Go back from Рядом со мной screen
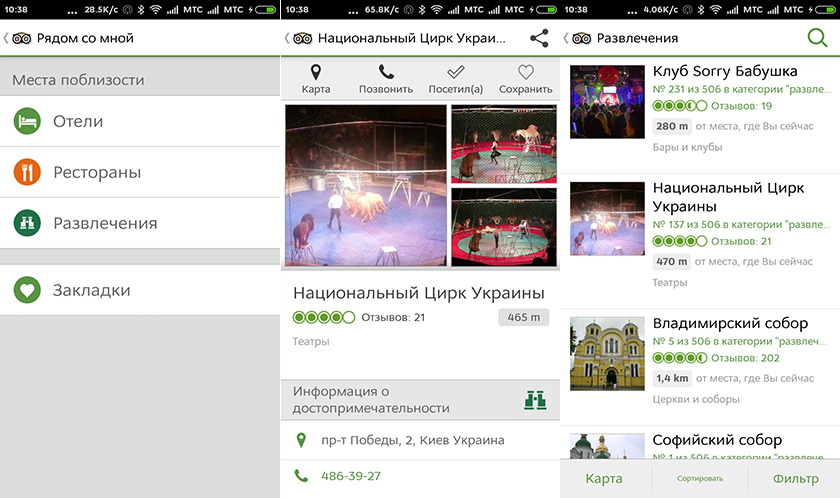 point(6,38)
